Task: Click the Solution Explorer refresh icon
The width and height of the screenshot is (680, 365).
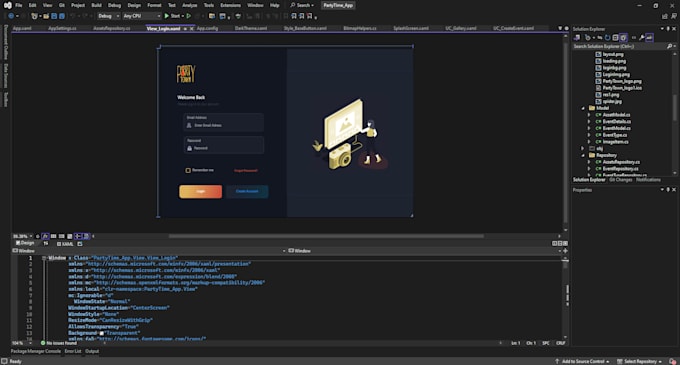Action: [608, 38]
